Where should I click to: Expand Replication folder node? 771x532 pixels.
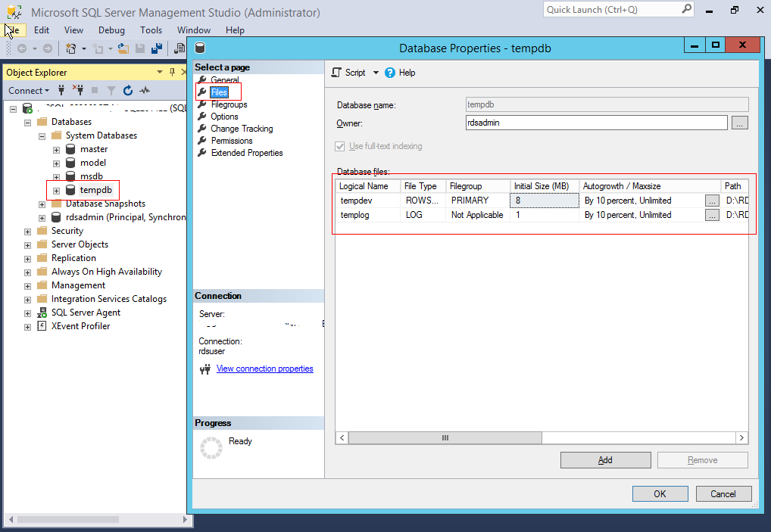tap(28, 259)
